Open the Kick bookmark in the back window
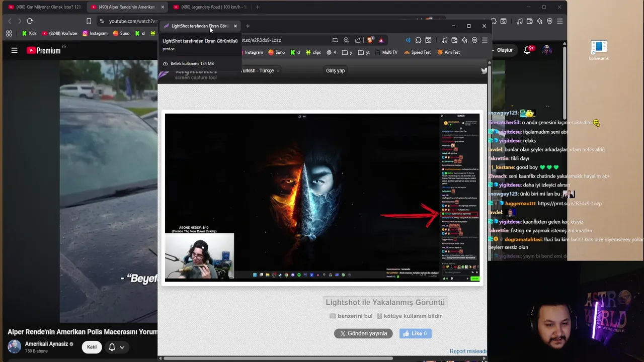Screen dimensions: 644x362 click(29, 33)
